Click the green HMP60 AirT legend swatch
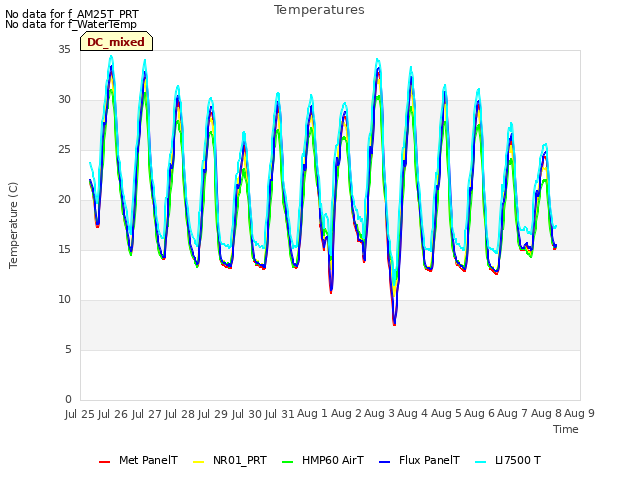The image size is (640, 480). pyautogui.click(x=288, y=462)
